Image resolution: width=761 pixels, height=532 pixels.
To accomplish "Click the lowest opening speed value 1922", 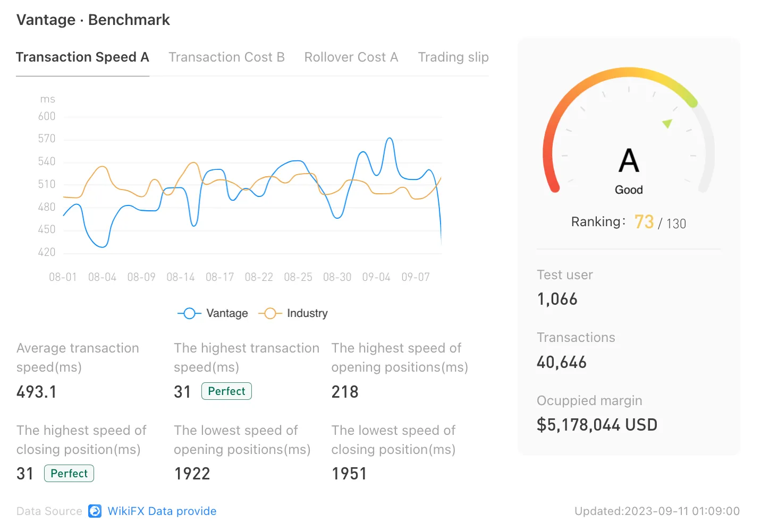I will [192, 474].
